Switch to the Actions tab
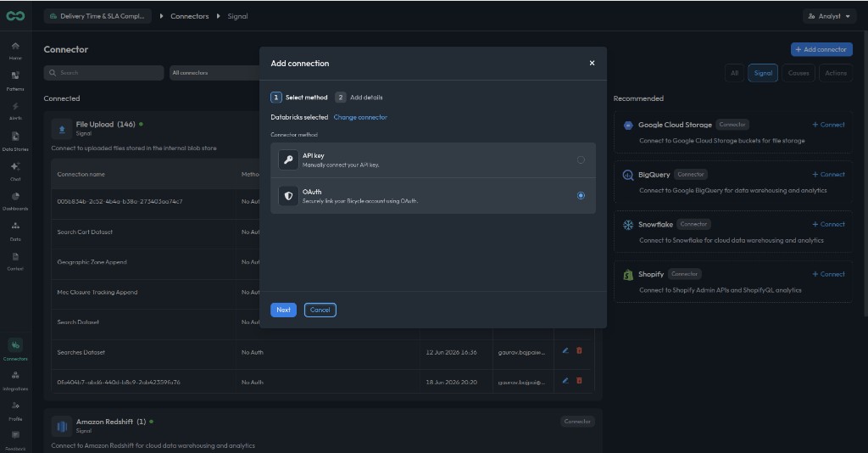The image size is (868, 453). coord(835,73)
